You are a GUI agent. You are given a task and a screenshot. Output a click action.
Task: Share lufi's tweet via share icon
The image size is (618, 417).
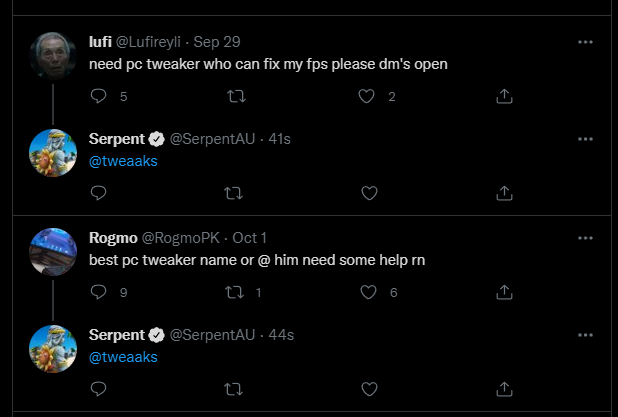click(505, 97)
